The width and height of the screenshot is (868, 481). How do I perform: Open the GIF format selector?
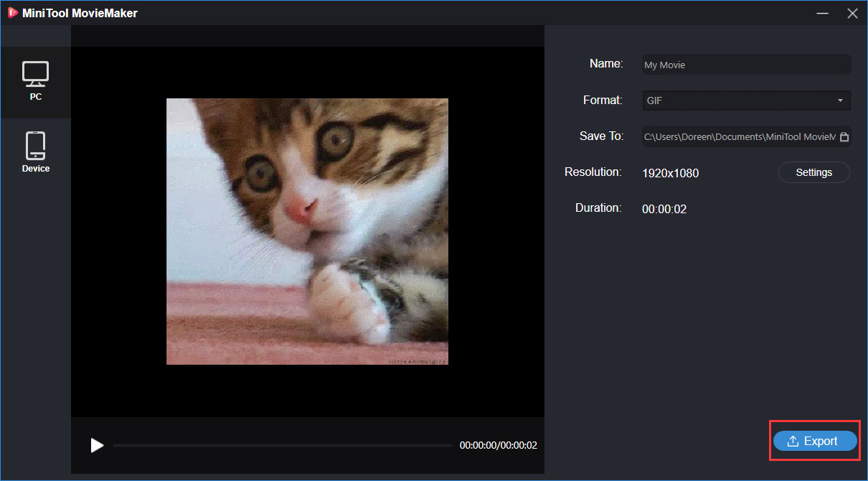click(746, 101)
